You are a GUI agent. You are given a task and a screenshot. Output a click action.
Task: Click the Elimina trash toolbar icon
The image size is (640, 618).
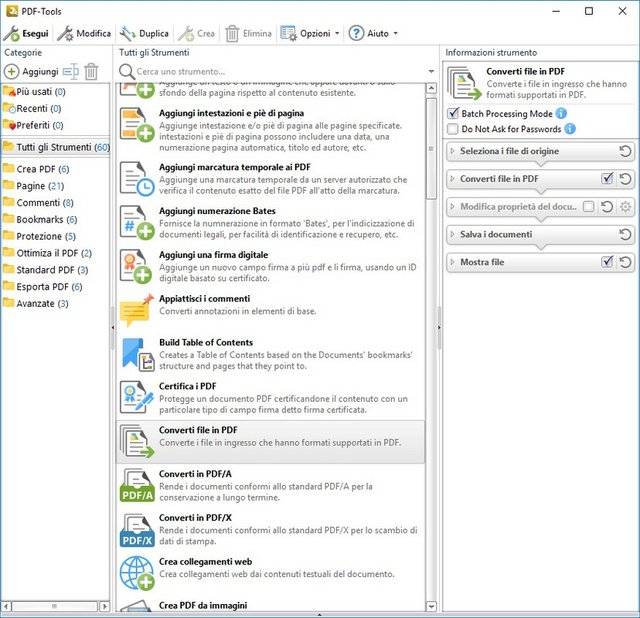click(x=232, y=33)
